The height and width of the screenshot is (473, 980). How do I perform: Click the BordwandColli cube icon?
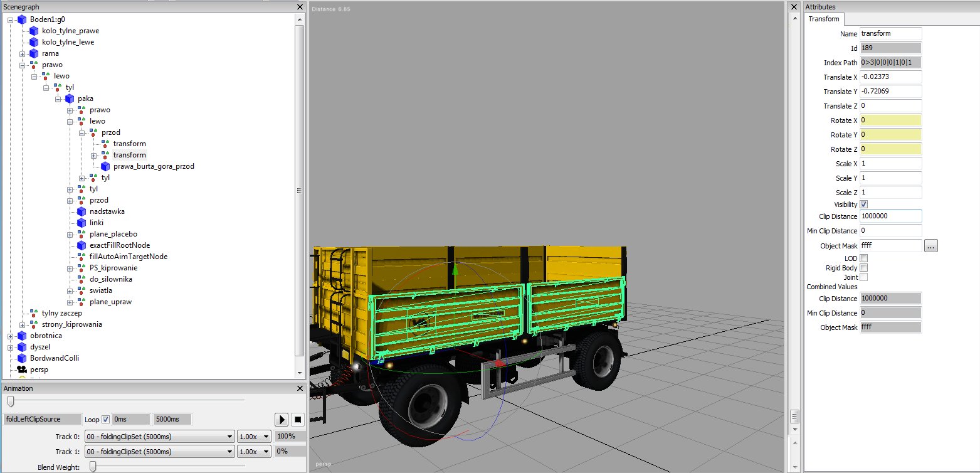point(22,358)
